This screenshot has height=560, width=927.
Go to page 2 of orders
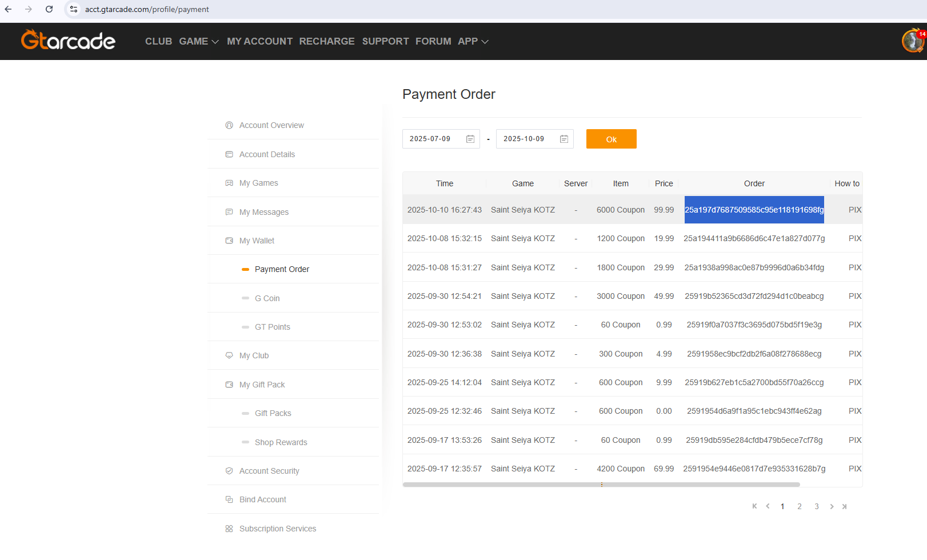click(800, 506)
